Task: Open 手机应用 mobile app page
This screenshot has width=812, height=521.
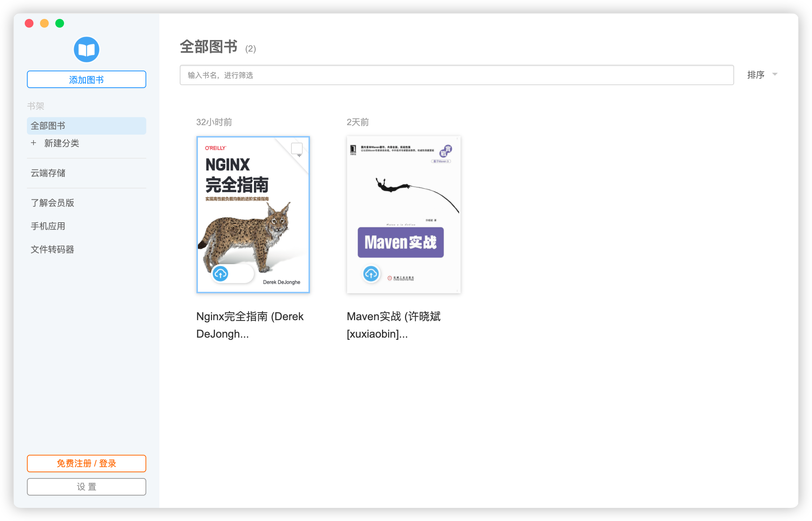Action: click(x=48, y=226)
